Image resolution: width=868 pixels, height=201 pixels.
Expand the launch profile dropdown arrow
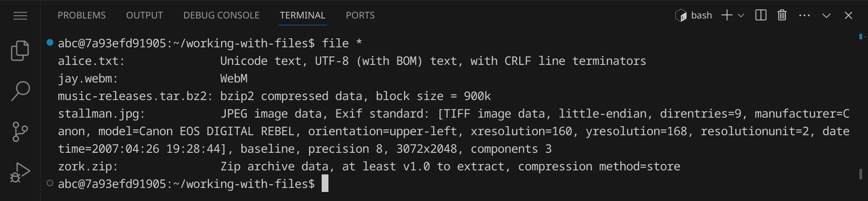click(x=741, y=15)
